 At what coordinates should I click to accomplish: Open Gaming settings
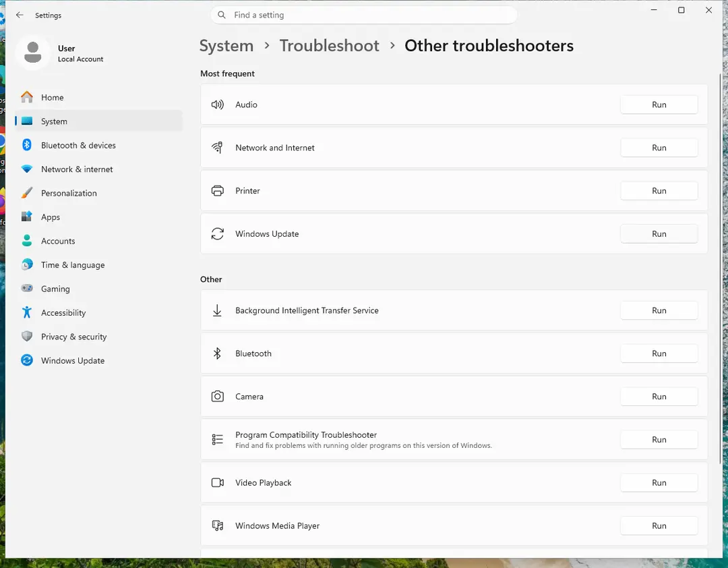(x=98, y=289)
